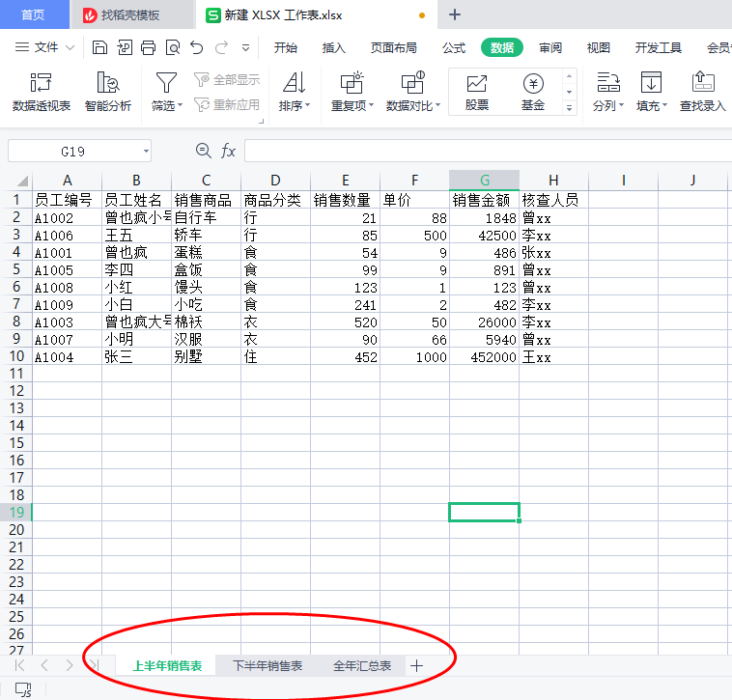Open the Review (审阅) tab
The height and width of the screenshot is (700, 732).
(x=550, y=47)
